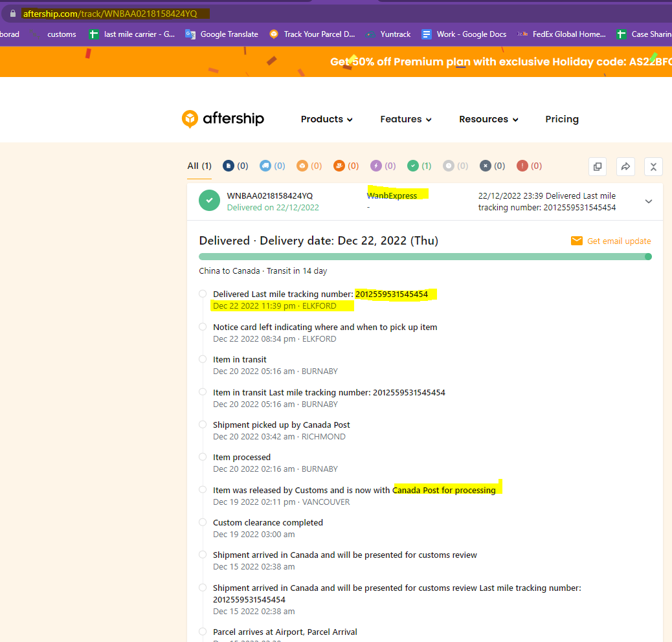Image resolution: width=672 pixels, height=642 pixels.
Task: Filter by the green checkmark Delivered icon
Action: pyautogui.click(x=413, y=166)
